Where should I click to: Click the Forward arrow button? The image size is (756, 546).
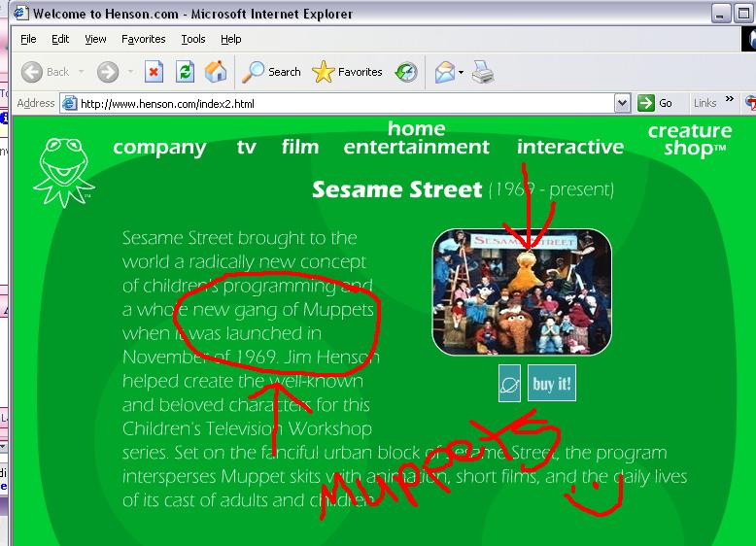[x=108, y=72]
